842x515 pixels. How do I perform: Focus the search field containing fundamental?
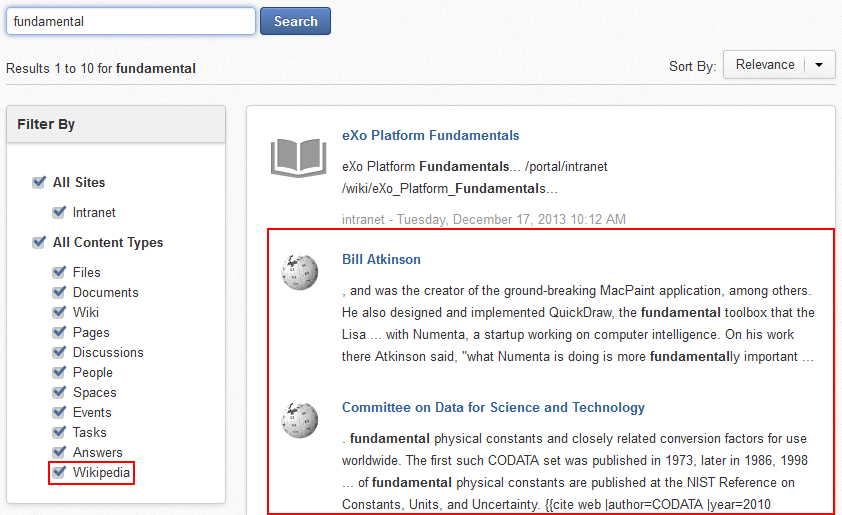tap(130, 21)
